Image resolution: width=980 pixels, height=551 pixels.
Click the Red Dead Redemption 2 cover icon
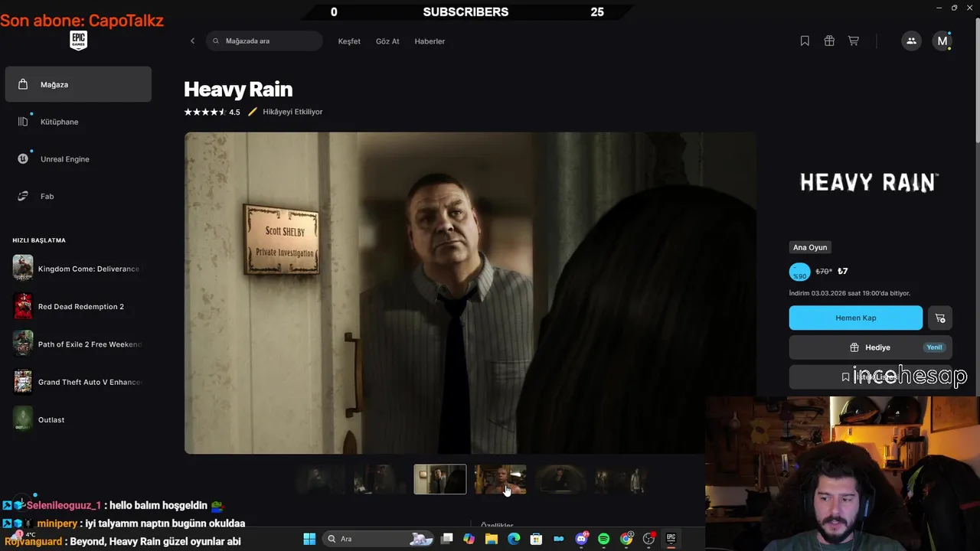23,307
